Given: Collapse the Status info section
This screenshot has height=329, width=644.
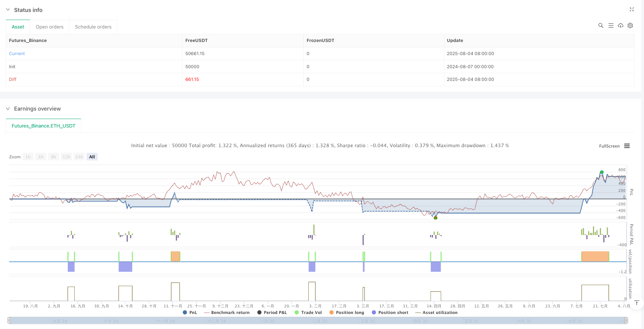Looking at the screenshot, I should point(8,10).
